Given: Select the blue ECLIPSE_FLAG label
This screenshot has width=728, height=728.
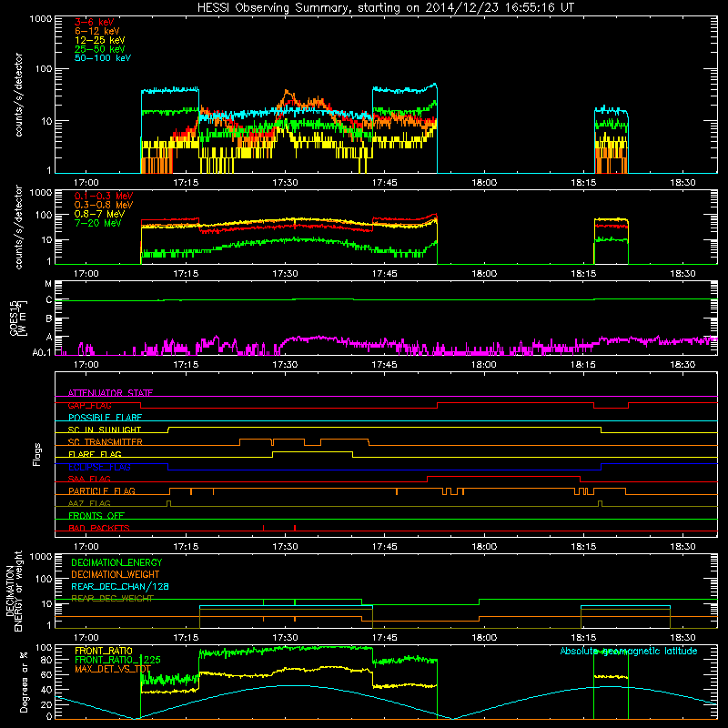Looking at the screenshot, I should 99,467.
